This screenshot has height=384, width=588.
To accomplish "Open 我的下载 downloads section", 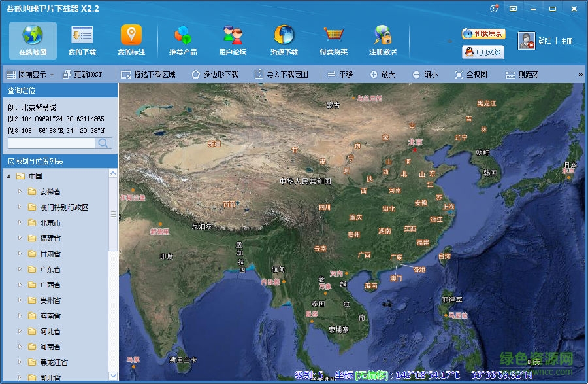I will pyautogui.click(x=82, y=41).
